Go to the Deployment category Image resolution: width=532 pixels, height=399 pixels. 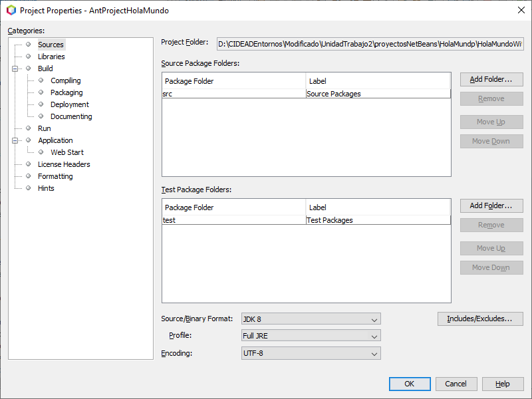(x=69, y=104)
